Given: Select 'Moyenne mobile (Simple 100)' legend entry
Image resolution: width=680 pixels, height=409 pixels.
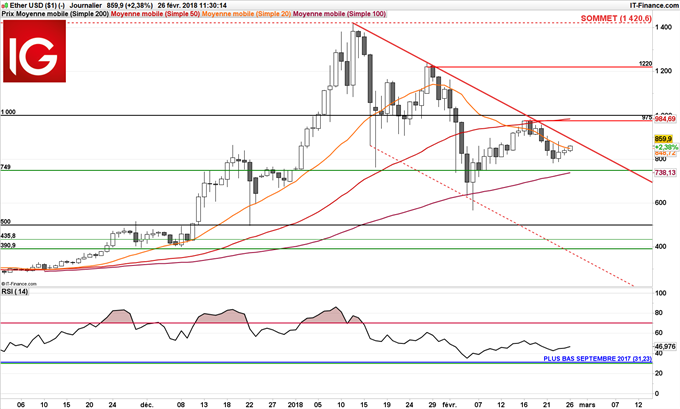Looking at the screenshot, I should [x=339, y=14].
